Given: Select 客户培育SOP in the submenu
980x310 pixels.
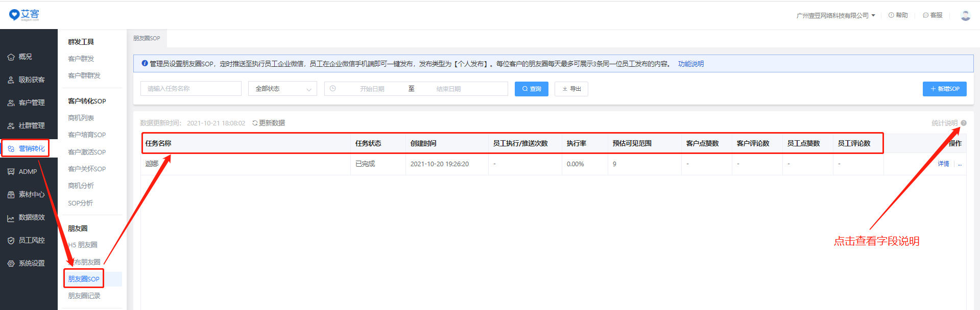Looking at the screenshot, I should (x=87, y=135).
